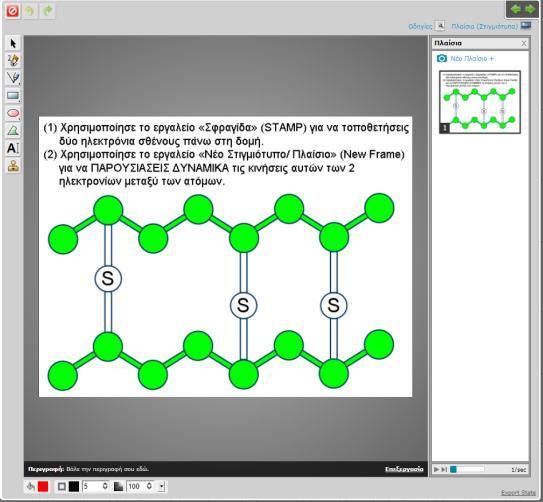Select the arrow pointer tool

point(13,44)
